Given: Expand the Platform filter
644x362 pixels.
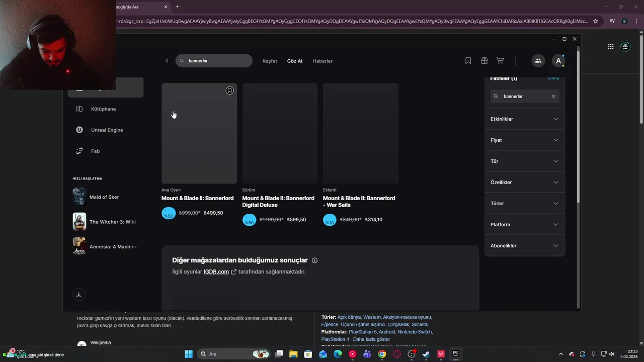Looking at the screenshot, I should pyautogui.click(x=524, y=225).
